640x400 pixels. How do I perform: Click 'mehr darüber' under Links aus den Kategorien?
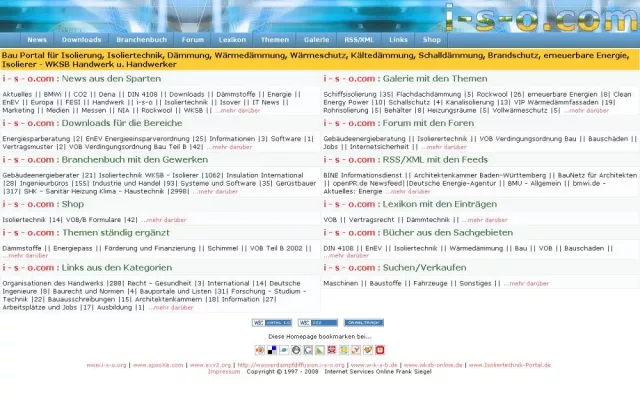pos(171,308)
